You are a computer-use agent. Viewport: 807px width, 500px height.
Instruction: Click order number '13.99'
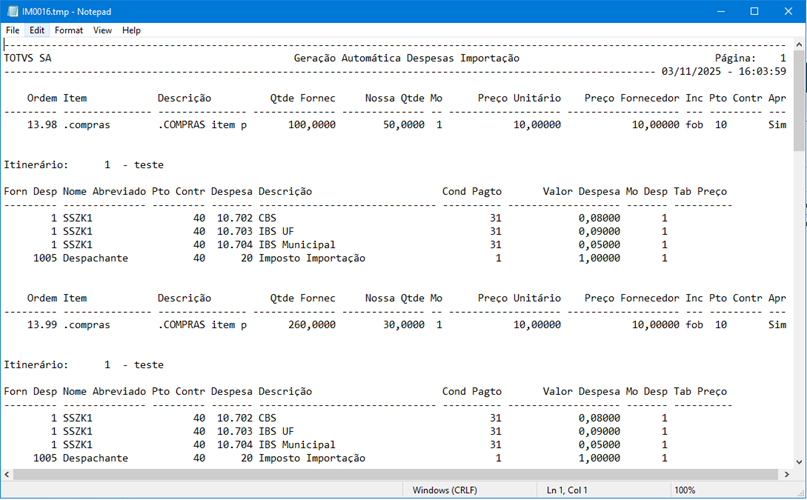(x=42, y=325)
